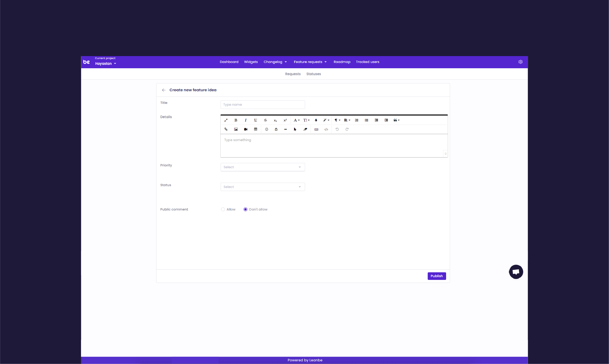Select the Allow public comment option

coord(223,210)
